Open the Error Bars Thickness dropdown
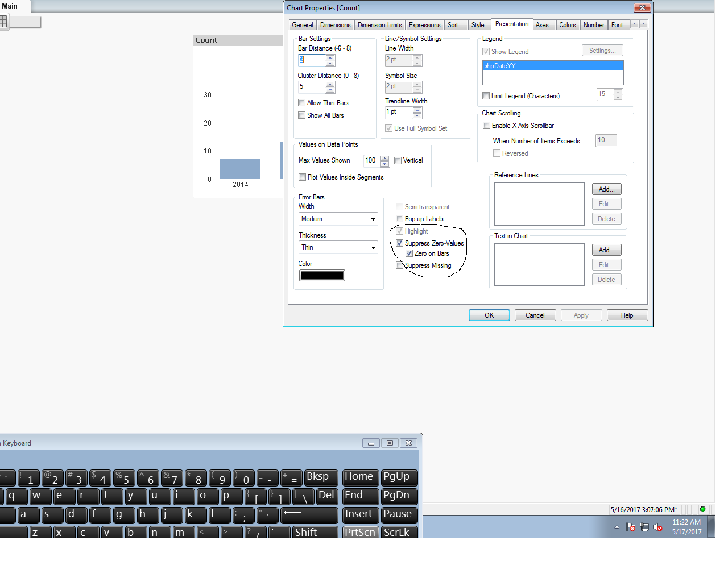This screenshot has width=728, height=582. pyautogui.click(x=338, y=247)
